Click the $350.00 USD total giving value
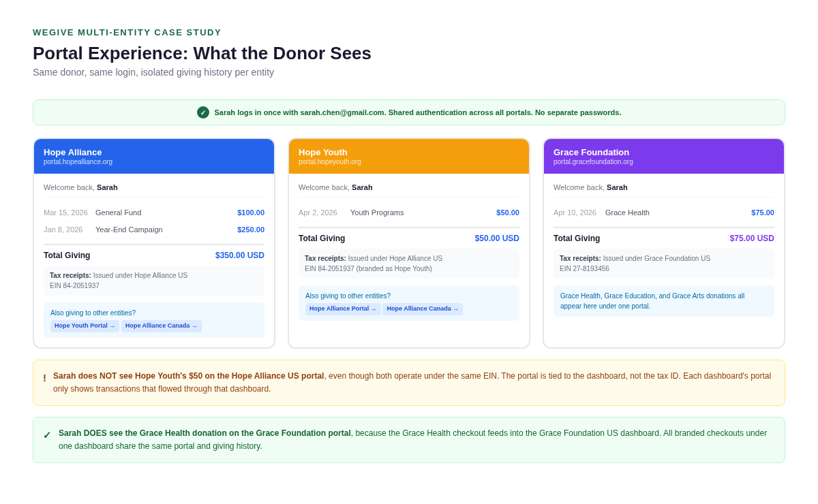The height and width of the screenshot is (504, 818). point(240,255)
